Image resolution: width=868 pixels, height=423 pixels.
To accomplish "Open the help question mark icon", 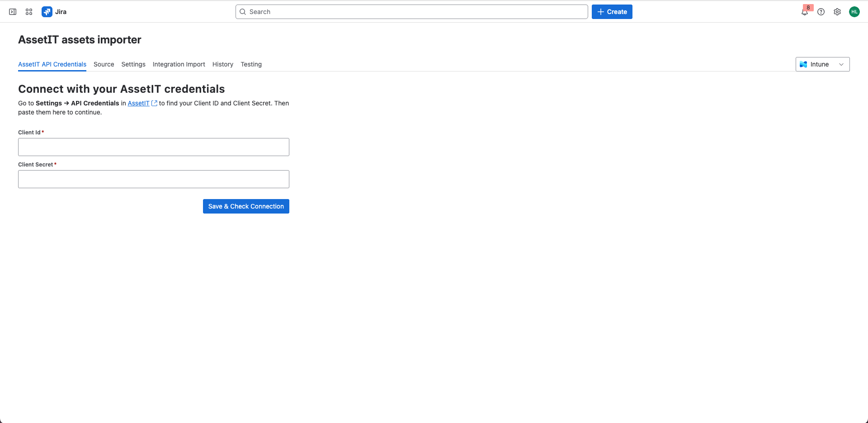I will (821, 12).
